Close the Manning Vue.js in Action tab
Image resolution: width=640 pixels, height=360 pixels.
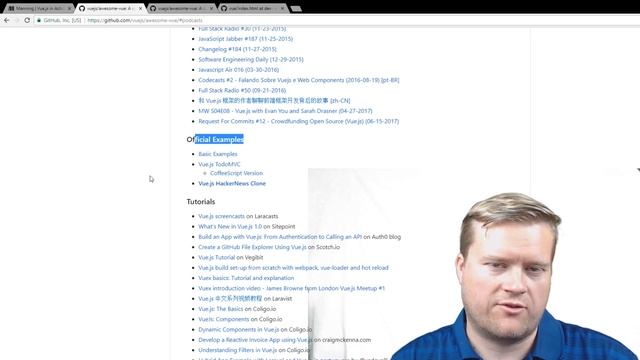click(x=69, y=8)
